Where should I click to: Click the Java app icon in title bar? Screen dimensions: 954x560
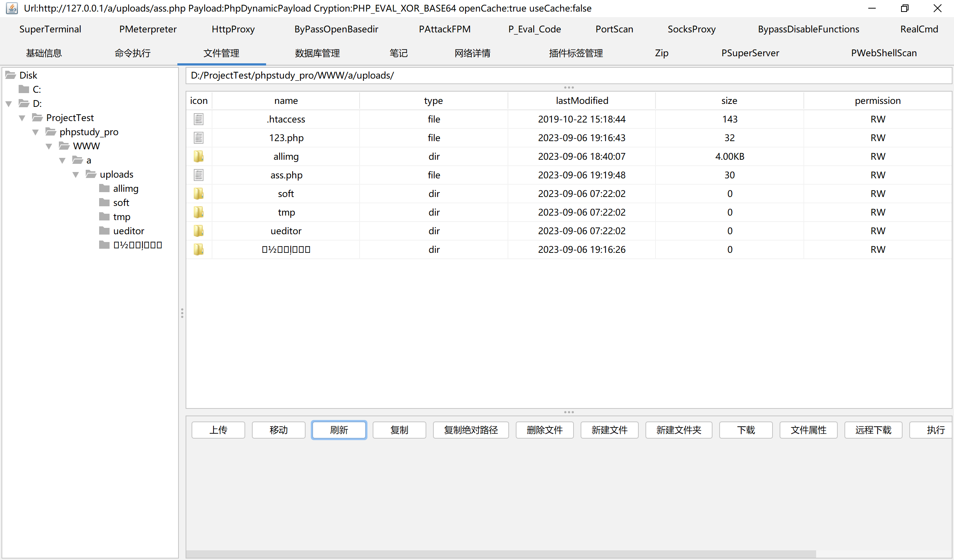12,8
